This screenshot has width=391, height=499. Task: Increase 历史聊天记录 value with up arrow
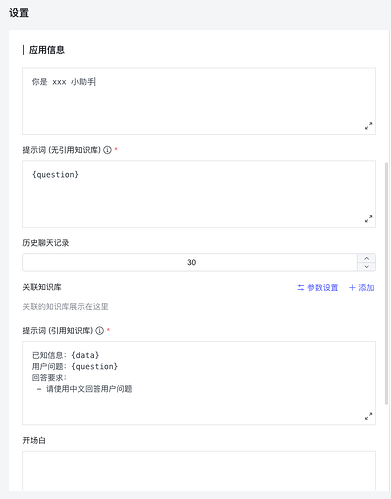366,258
